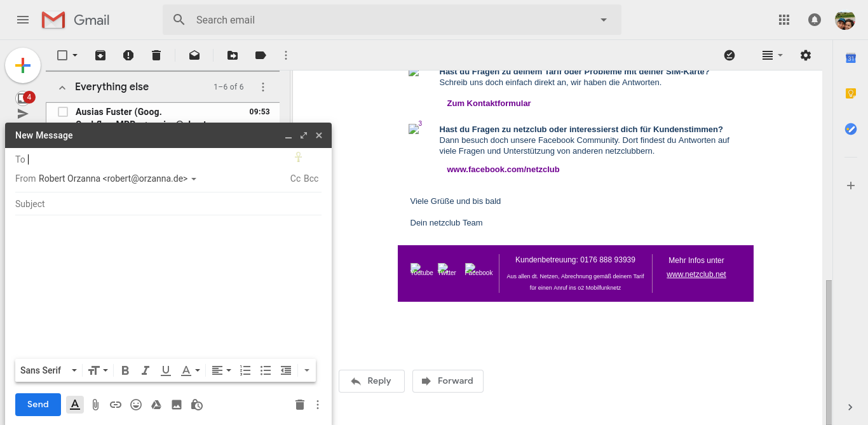Click the Send button

(x=38, y=405)
